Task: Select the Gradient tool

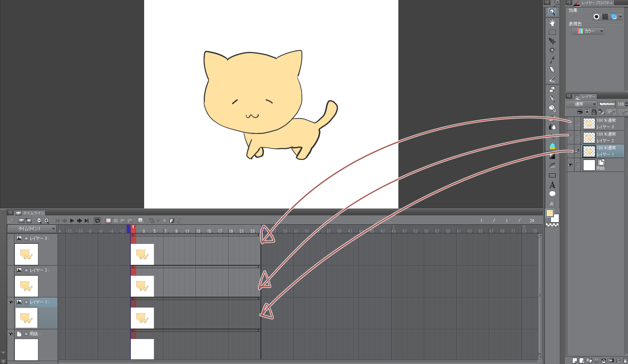Action: 552,156
